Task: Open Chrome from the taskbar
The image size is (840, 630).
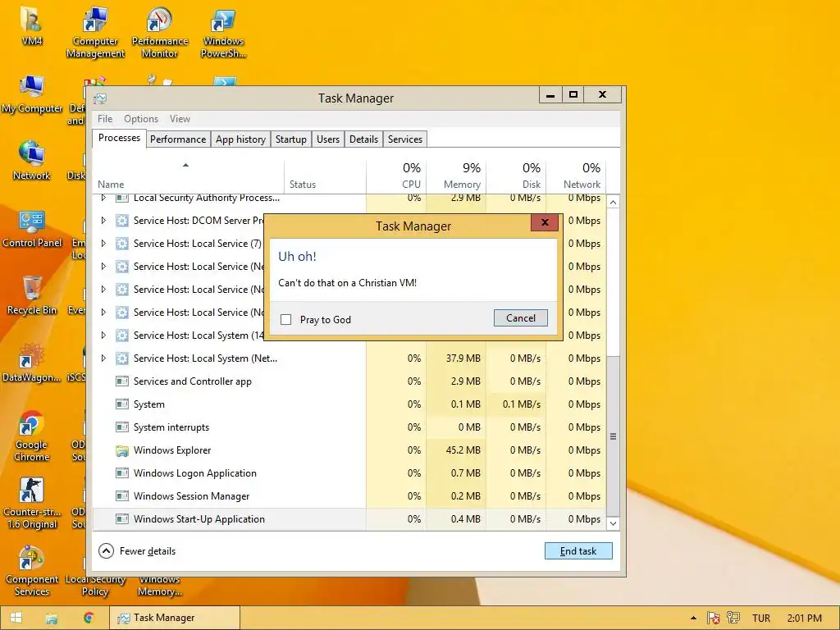Action: pos(89,618)
